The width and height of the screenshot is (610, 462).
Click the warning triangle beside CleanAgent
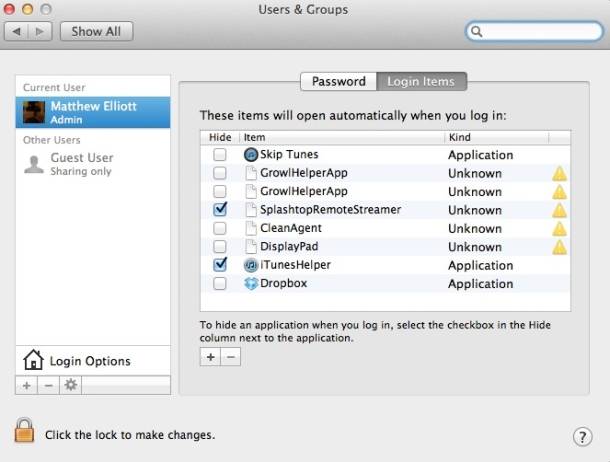[559, 229]
